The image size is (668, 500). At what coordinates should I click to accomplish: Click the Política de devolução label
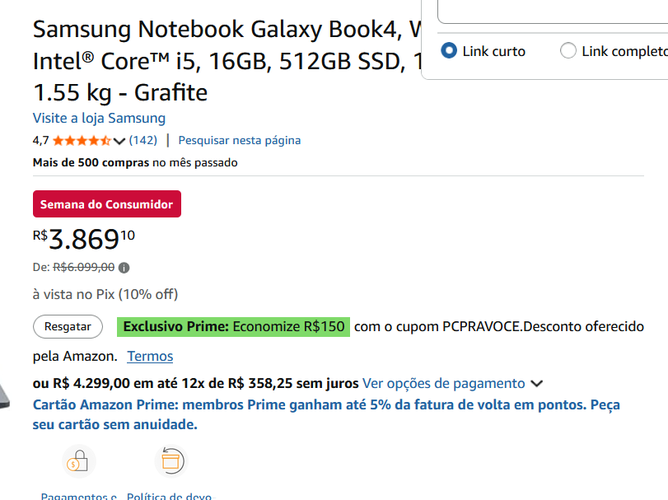coord(169,496)
